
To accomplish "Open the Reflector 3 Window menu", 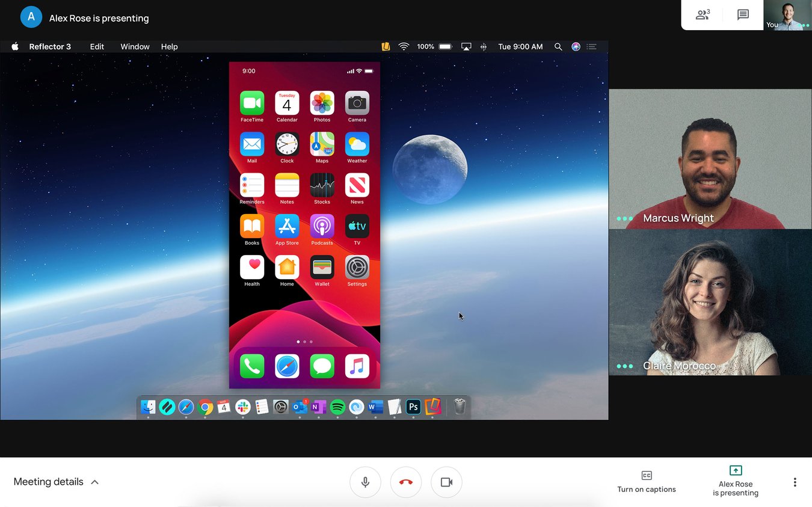I will coord(135,46).
